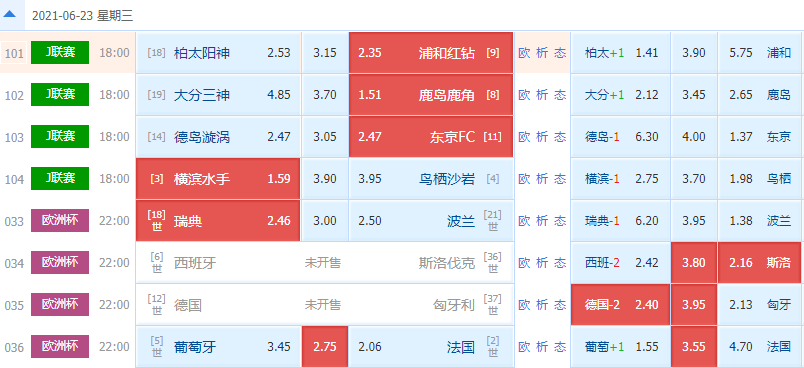
Task: Click match number 101 box
Action: [14, 53]
